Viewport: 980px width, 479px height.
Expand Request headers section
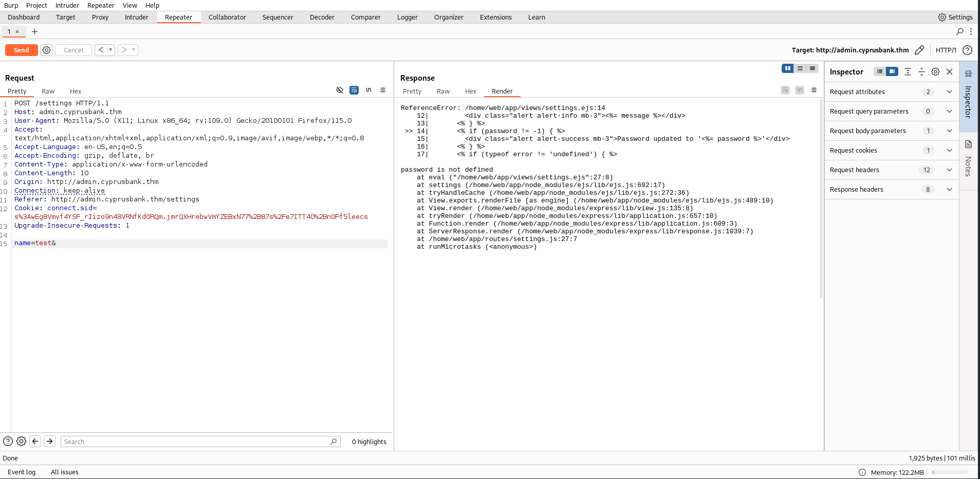(x=892, y=170)
